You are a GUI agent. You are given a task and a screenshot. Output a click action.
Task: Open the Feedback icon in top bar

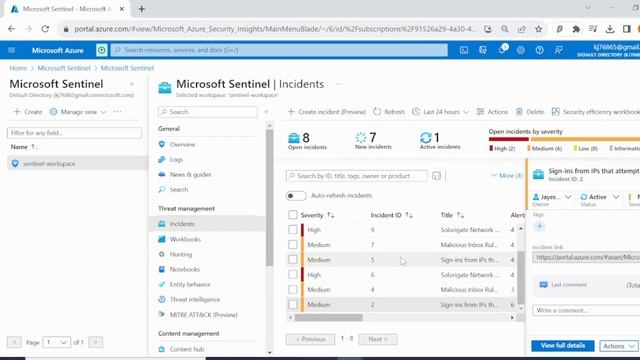(558, 50)
